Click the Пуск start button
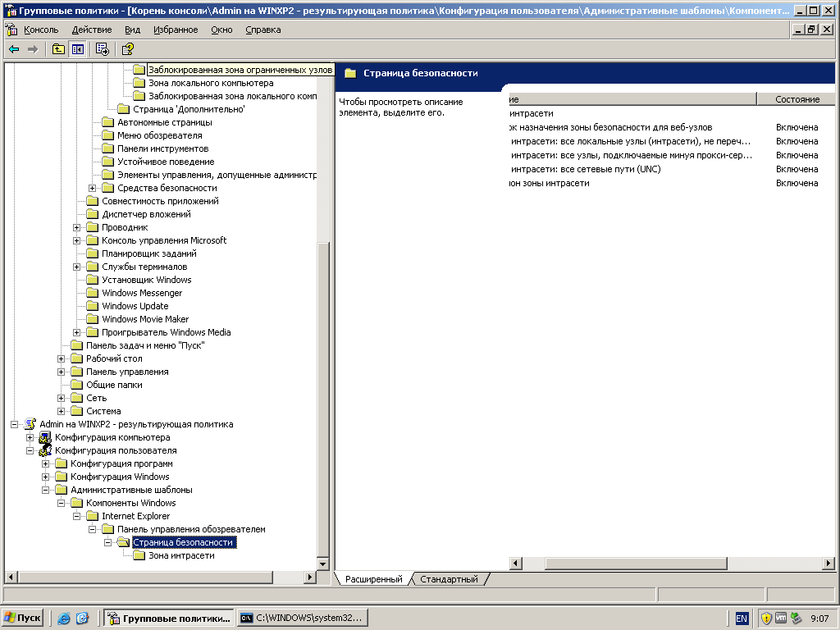 point(22,619)
